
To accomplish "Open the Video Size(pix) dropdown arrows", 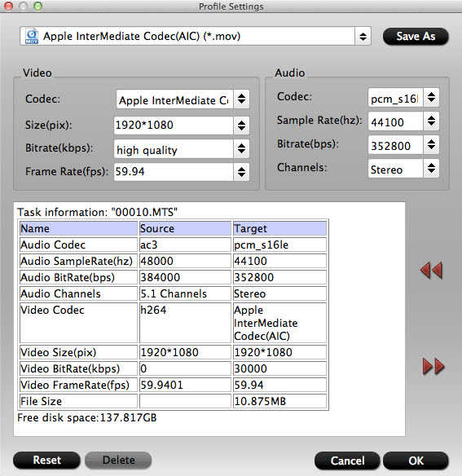I will click(x=242, y=126).
